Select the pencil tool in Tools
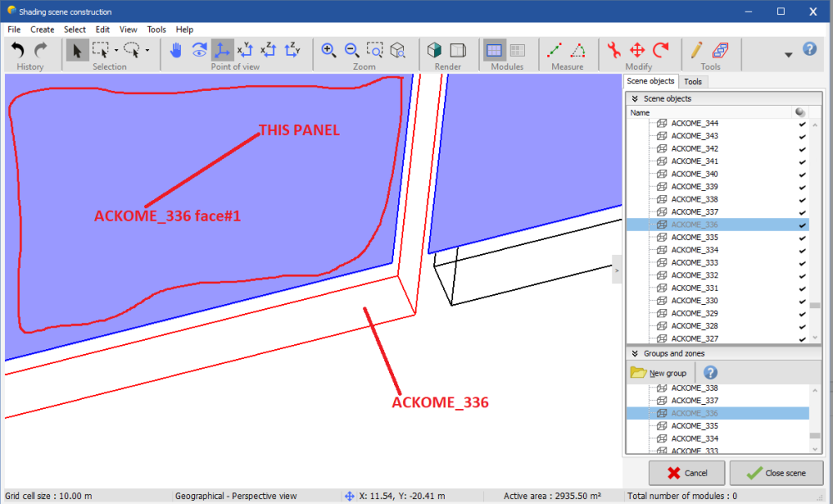The width and height of the screenshot is (833, 504). 696,50
